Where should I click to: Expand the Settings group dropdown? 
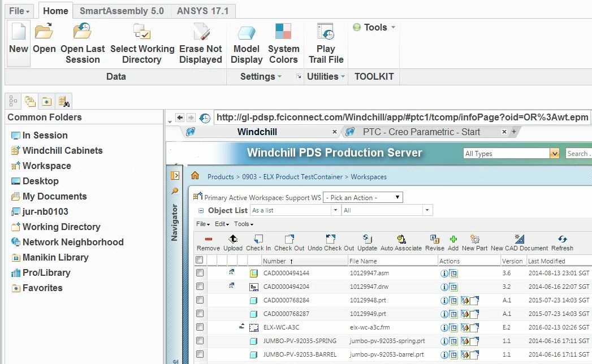[261, 77]
